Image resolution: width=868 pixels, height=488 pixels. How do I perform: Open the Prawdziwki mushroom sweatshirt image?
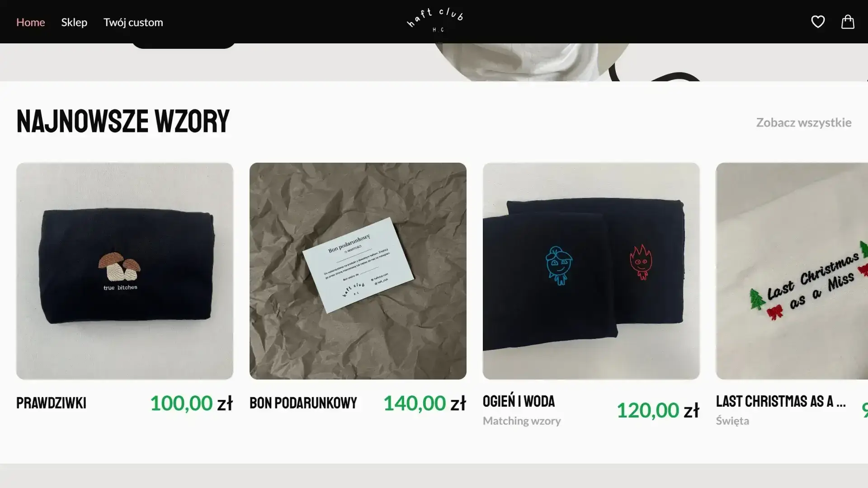click(x=125, y=271)
